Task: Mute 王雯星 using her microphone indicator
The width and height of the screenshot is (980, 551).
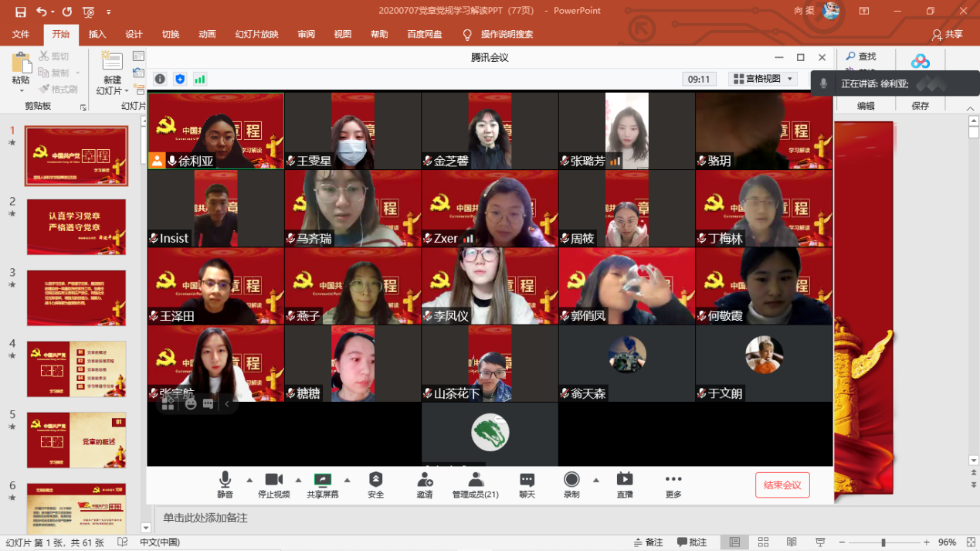Action: point(291,160)
